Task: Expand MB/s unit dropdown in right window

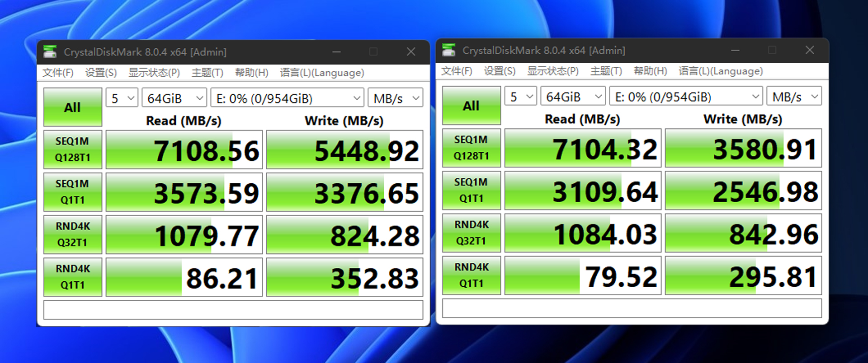Action: pos(794,96)
